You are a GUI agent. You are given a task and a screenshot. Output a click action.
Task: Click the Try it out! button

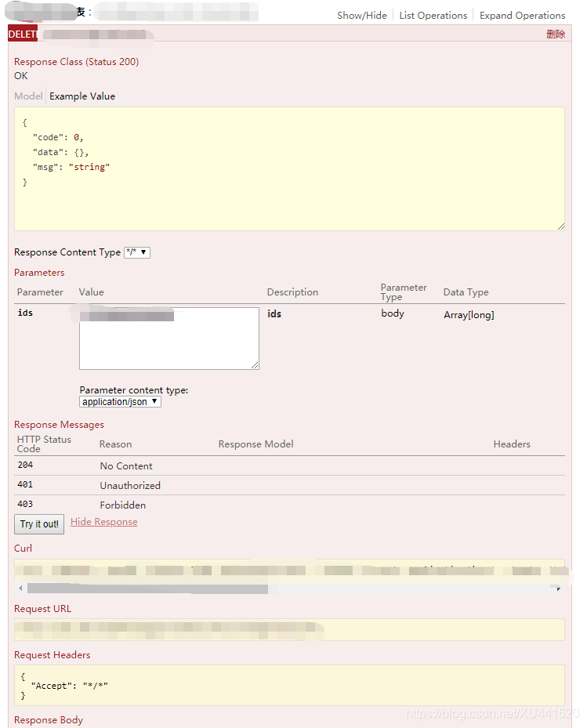[39, 524]
